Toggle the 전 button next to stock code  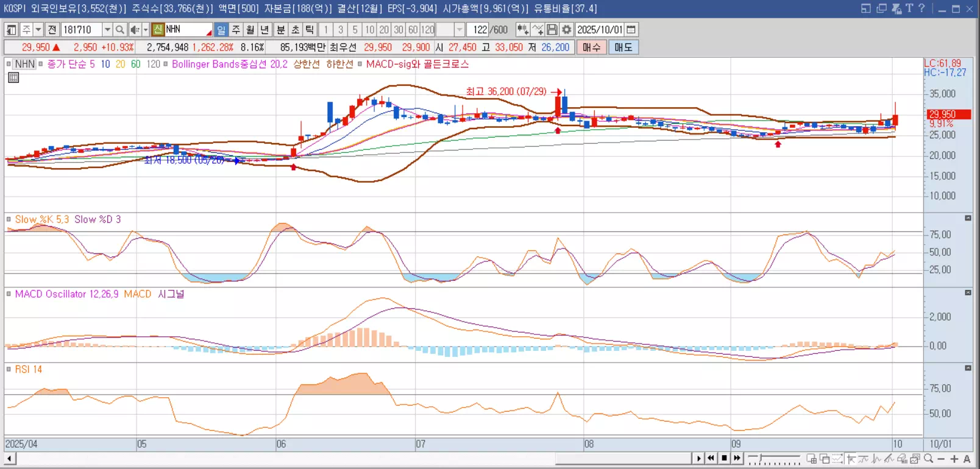(52, 29)
